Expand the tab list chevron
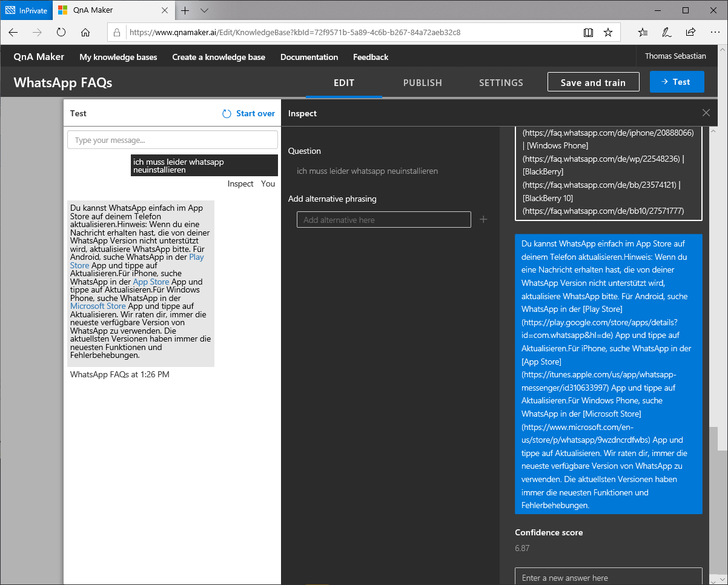 (x=204, y=10)
